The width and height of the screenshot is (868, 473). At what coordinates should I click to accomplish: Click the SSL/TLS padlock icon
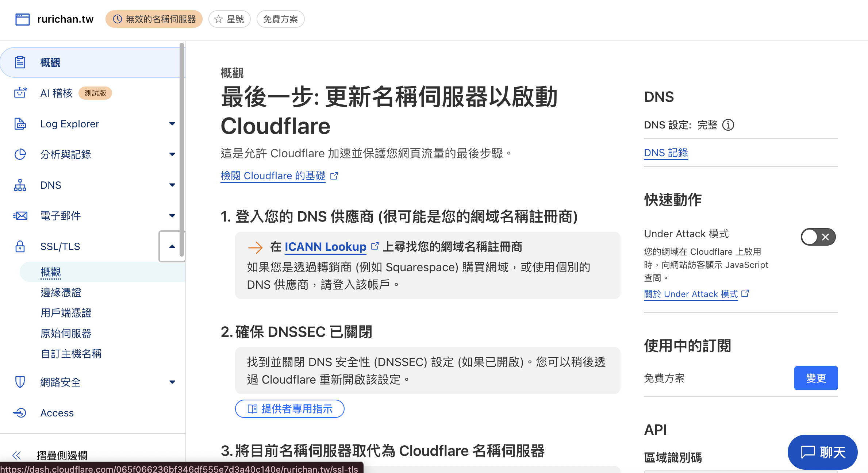(x=20, y=246)
